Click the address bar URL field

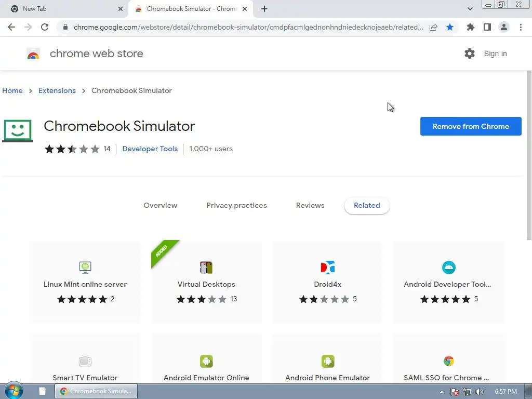[x=248, y=27]
